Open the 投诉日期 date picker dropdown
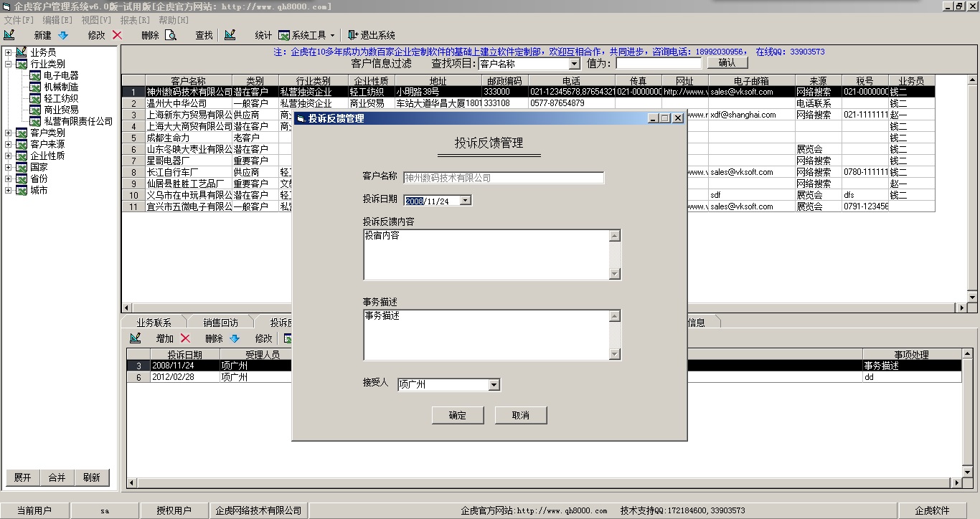Viewport: 980px width, 519px height. click(x=465, y=201)
